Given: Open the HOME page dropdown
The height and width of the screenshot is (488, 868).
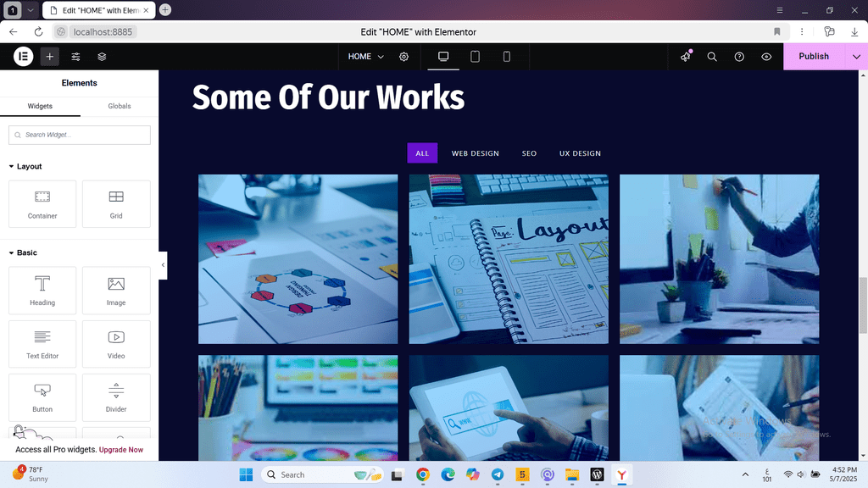Looking at the screenshot, I should point(366,57).
